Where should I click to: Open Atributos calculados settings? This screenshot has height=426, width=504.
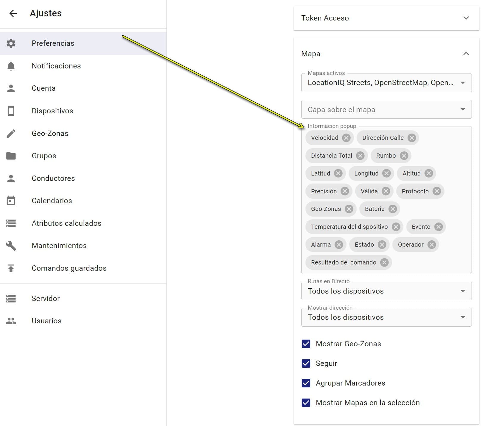83,223
